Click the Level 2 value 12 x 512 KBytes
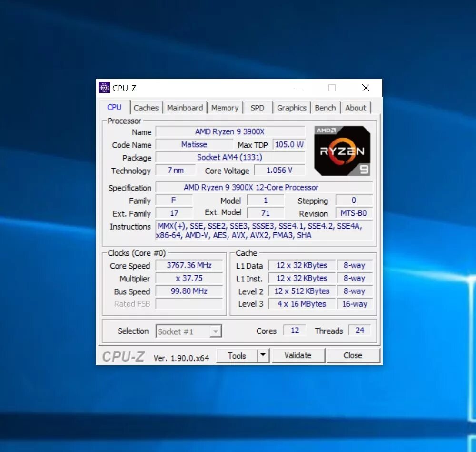 pos(302,291)
